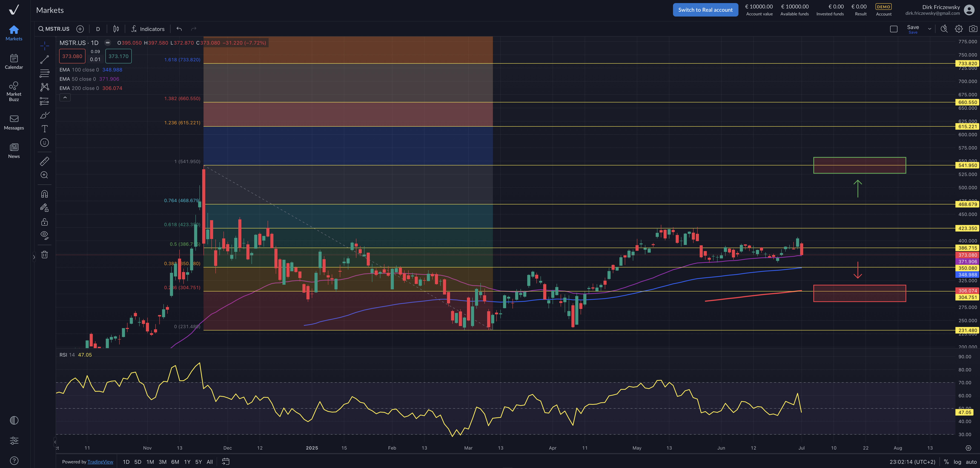
Task: Open the D timeframe selector
Action: tap(98, 29)
